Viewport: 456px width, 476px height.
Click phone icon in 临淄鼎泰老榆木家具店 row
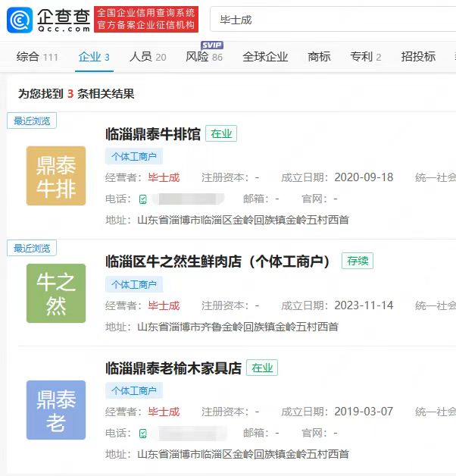pyautogui.click(x=143, y=434)
